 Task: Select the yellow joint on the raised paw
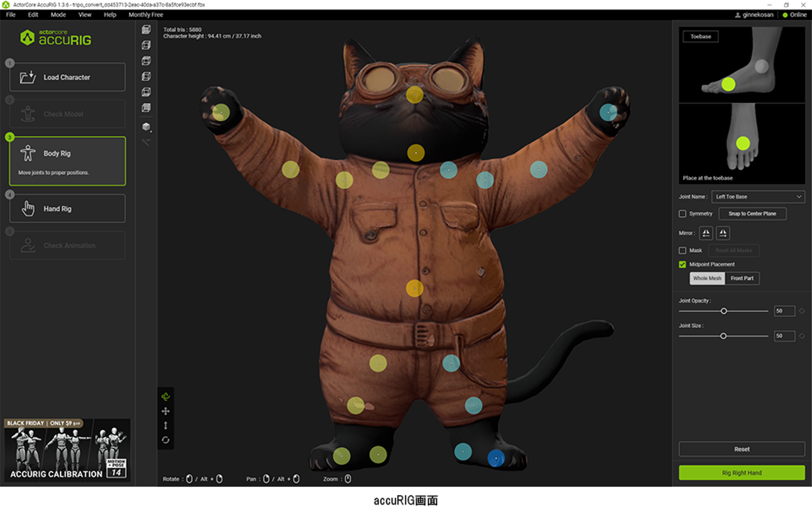221,112
